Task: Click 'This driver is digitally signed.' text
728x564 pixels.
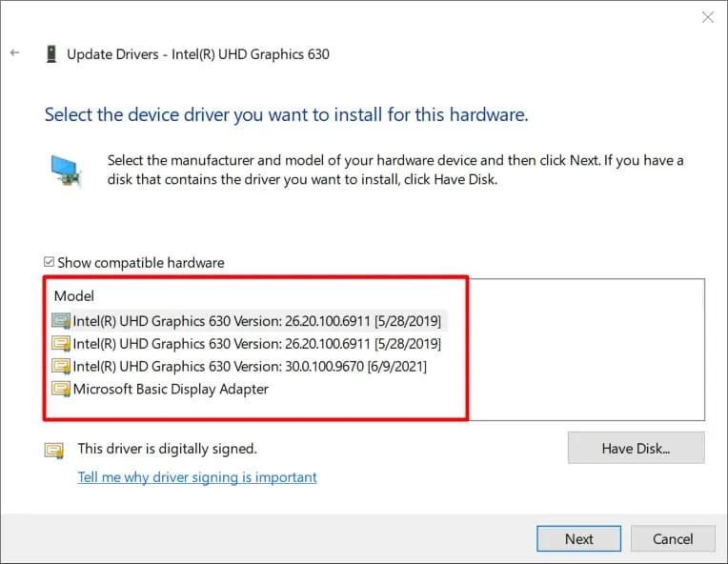Action: coord(167,449)
